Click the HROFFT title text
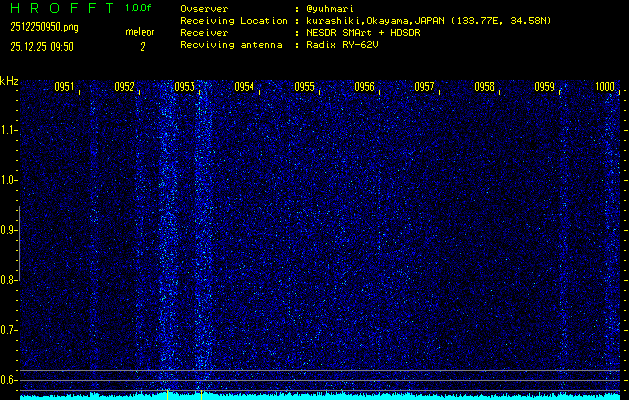629x400 pixels. [63, 8]
